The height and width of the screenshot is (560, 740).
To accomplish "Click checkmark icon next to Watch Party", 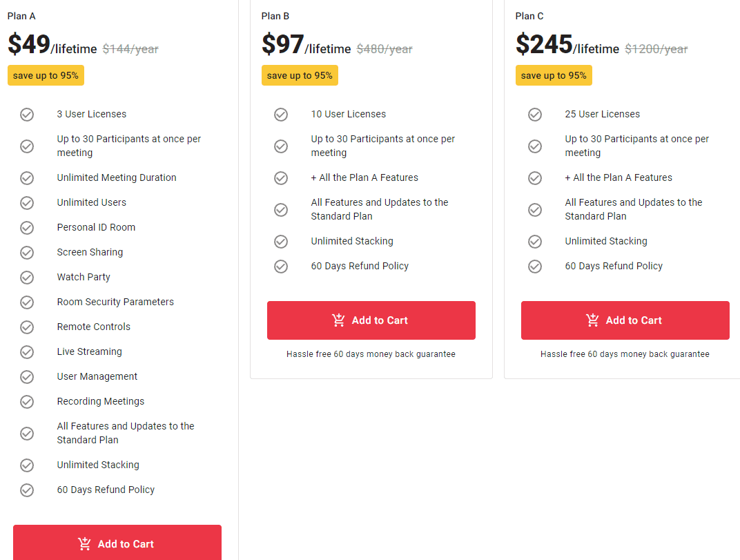I will pyautogui.click(x=27, y=278).
